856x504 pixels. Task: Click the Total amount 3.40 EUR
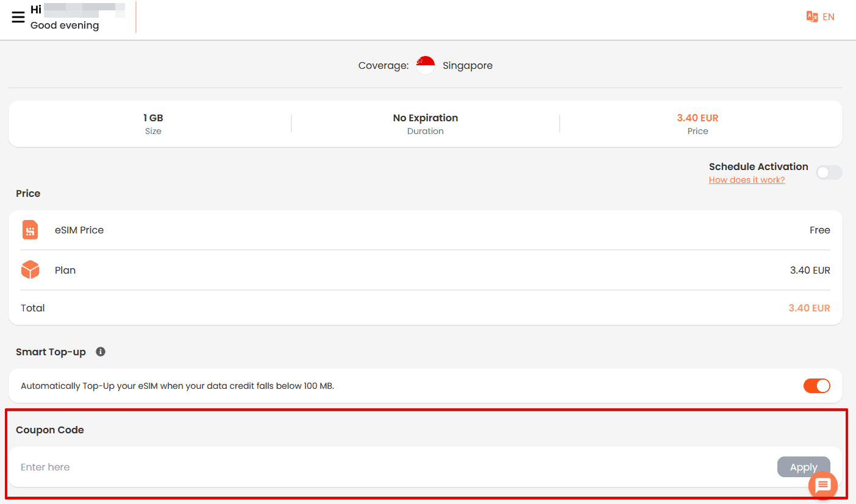[x=809, y=308]
